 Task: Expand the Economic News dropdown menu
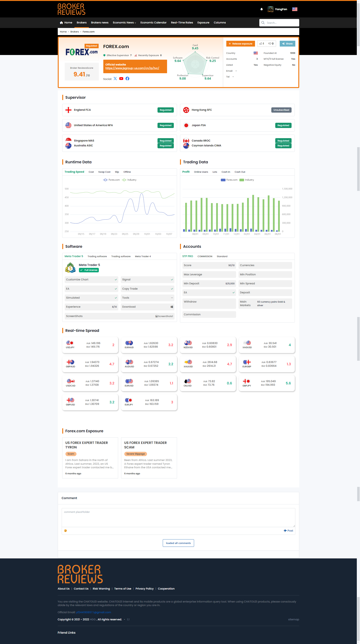[x=124, y=23]
